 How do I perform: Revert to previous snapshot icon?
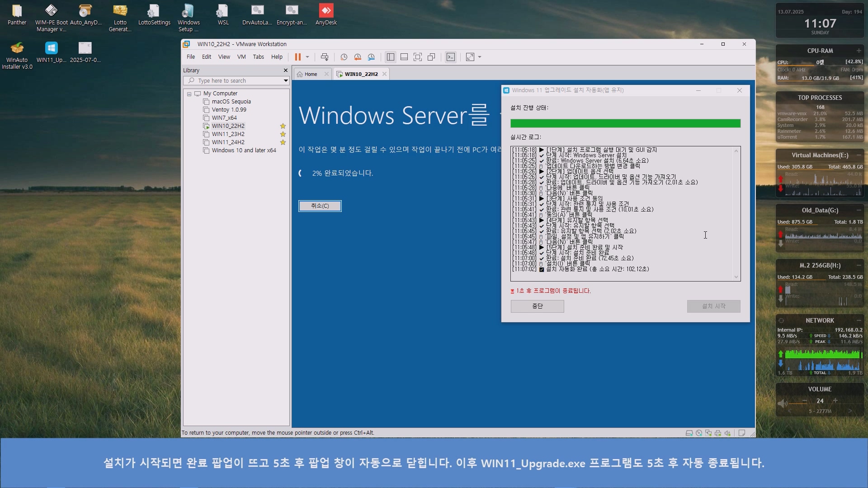358,57
